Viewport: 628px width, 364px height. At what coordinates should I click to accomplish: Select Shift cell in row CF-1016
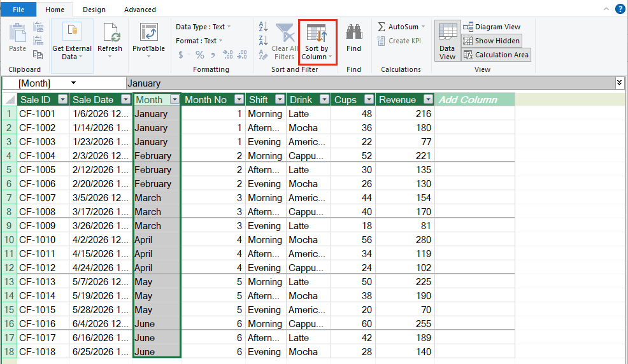pos(266,324)
